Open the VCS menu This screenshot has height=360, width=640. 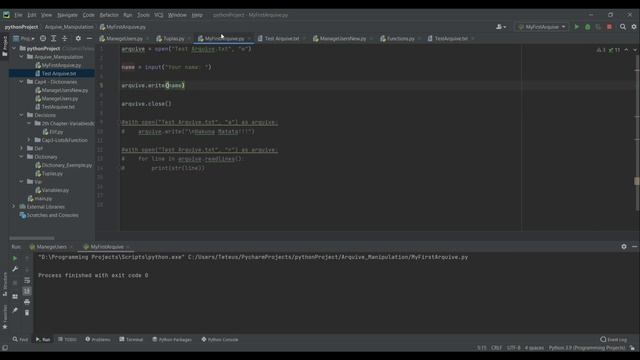coord(159,15)
